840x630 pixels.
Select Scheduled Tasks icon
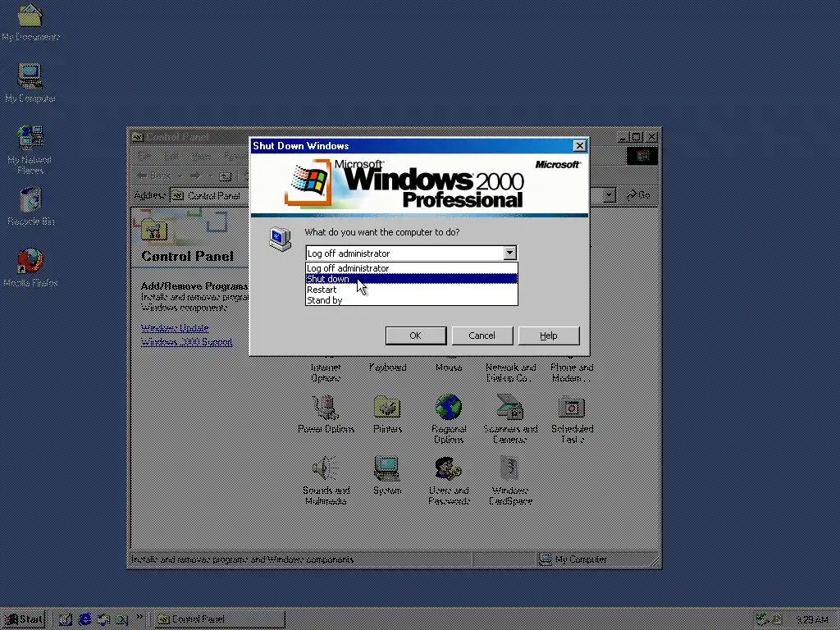(572, 419)
